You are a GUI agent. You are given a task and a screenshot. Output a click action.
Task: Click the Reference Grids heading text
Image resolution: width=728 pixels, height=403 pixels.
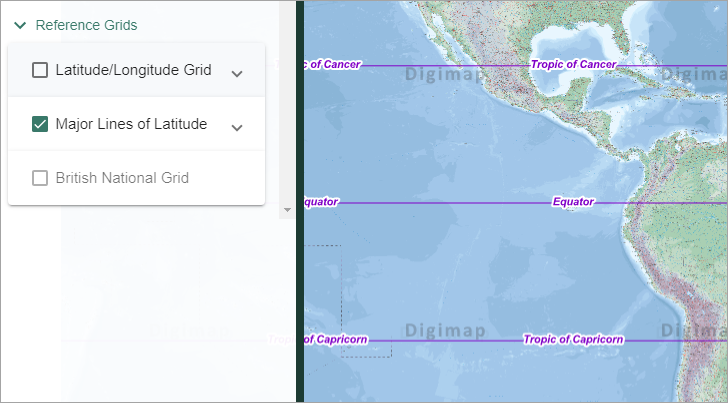point(86,26)
